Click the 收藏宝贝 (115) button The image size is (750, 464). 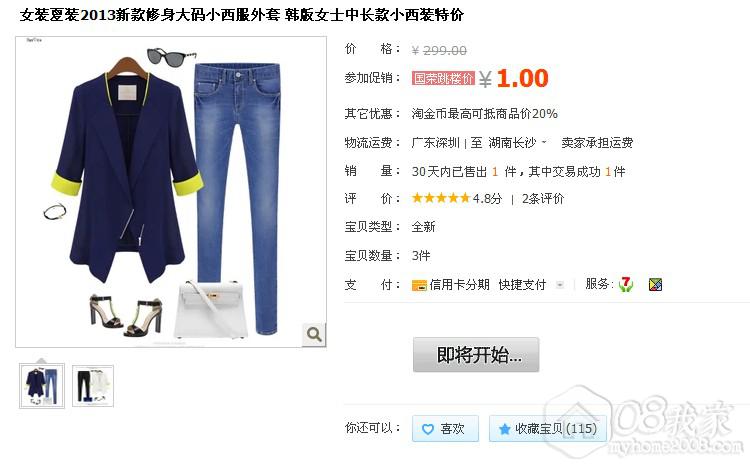click(x=548, y=429)
